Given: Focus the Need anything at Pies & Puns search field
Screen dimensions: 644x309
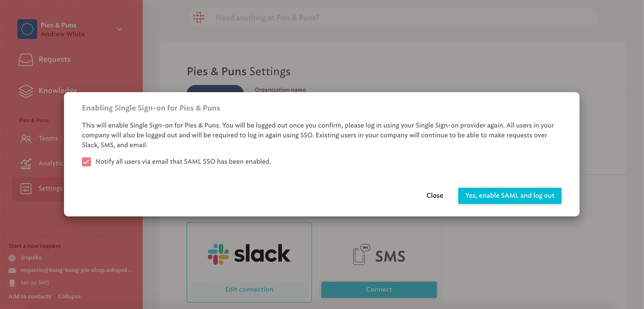Looking at the screenshot, I should [x=393, y=17].
